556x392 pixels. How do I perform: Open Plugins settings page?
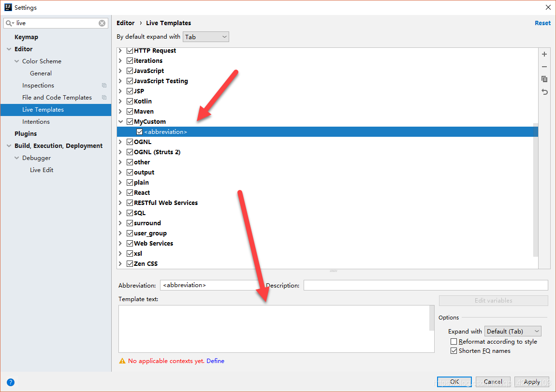click(26, 133)
